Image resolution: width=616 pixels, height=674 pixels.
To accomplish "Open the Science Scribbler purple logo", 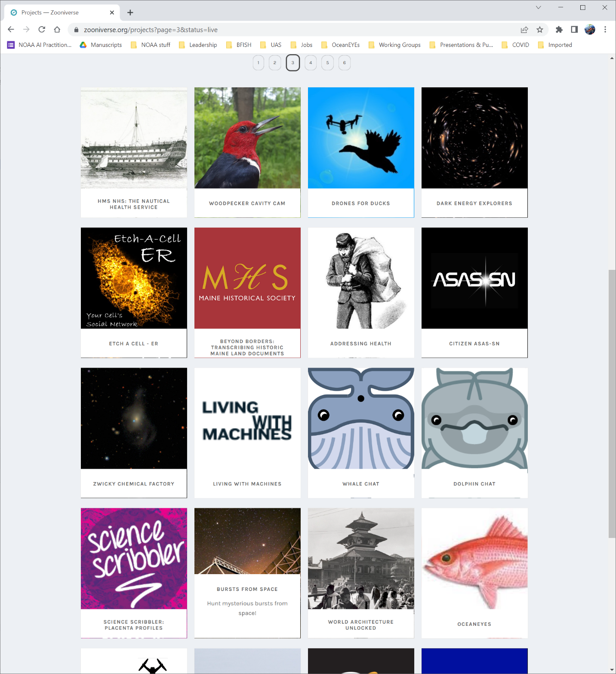I will point(134,559).
